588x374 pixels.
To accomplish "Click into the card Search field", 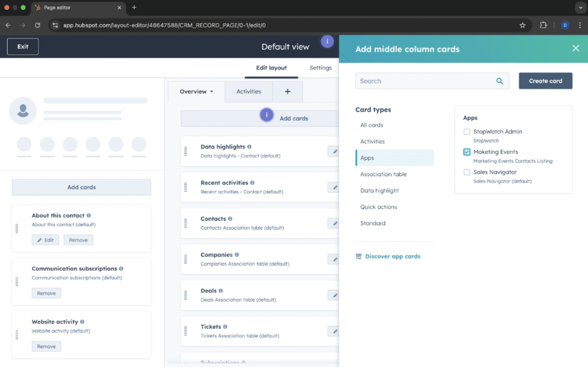I will (425, 81).
